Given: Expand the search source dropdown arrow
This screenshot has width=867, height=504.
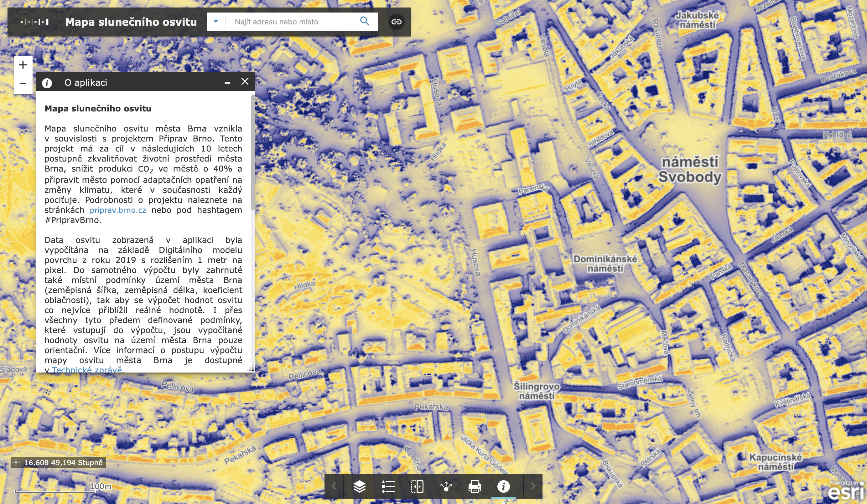Looking at the screenshot, I should (216, 22).
